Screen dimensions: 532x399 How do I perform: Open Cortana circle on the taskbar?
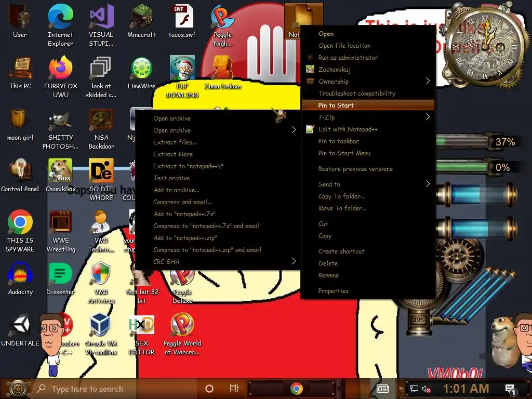tap(209, 389)
